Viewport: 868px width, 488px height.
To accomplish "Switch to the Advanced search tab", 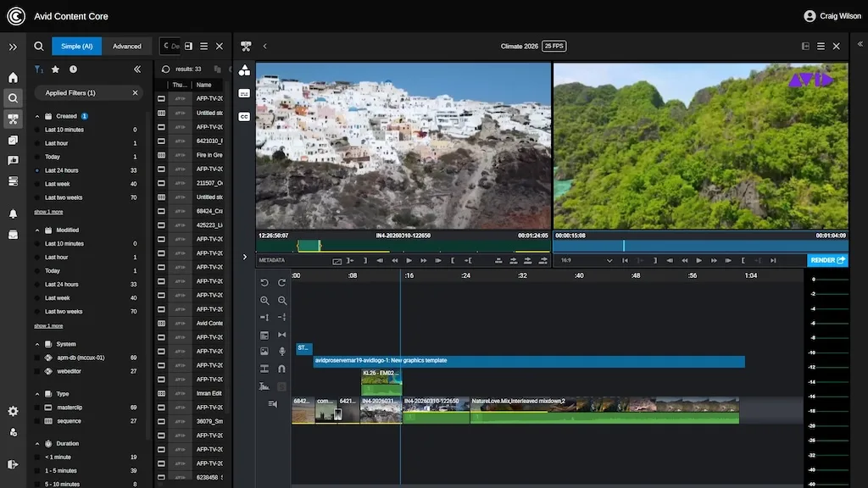I will 127,47.
